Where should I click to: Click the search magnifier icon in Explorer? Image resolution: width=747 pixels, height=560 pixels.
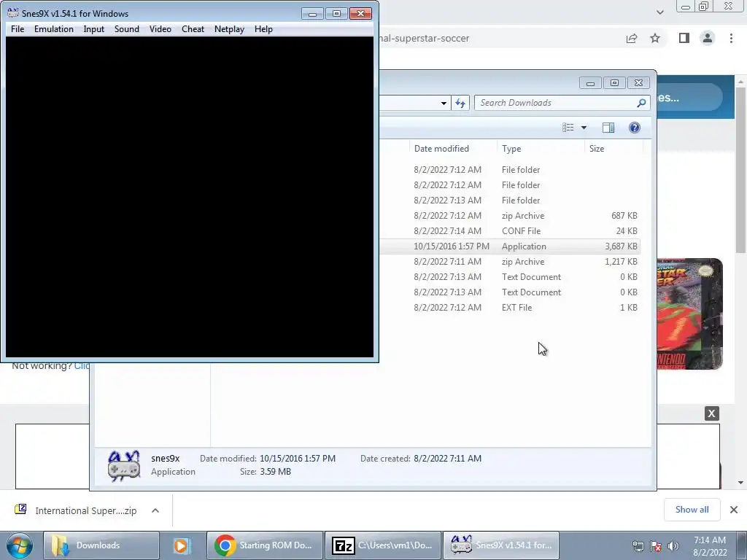click(641, 103)
